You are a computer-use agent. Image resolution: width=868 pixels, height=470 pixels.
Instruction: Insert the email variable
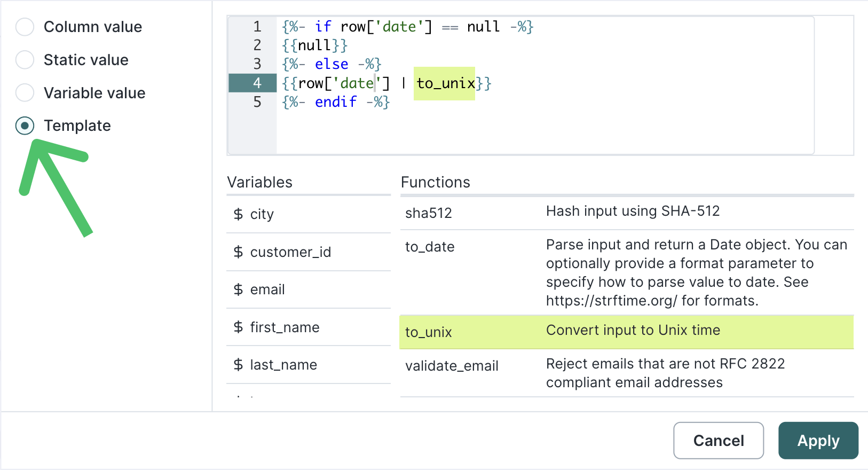[x=309, y=289]
